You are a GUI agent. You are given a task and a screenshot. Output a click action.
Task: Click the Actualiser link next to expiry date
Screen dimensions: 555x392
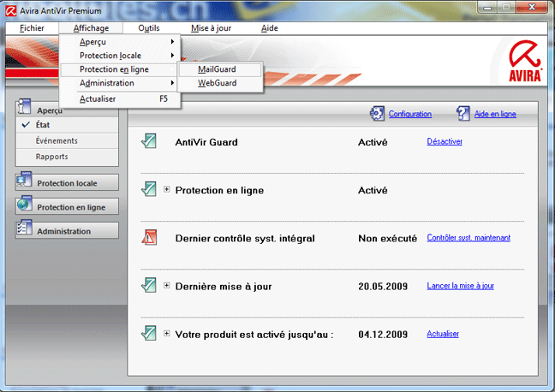click(x=443, y=334)
